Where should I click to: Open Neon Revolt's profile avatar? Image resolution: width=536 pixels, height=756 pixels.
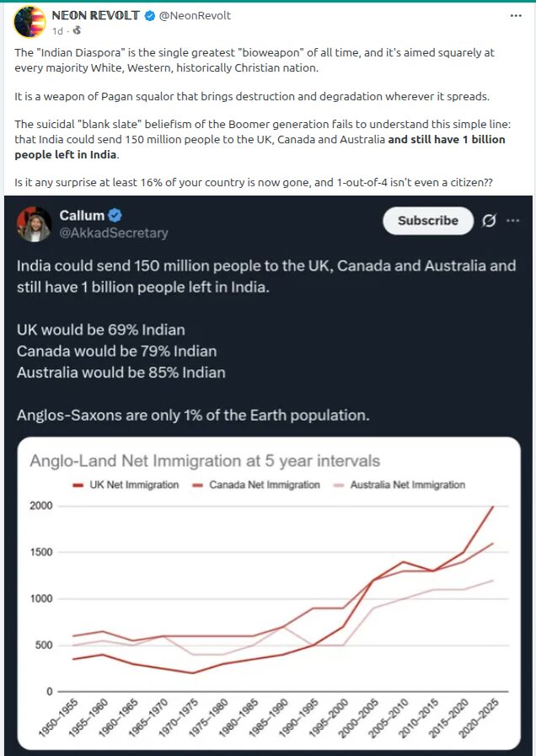30,21
